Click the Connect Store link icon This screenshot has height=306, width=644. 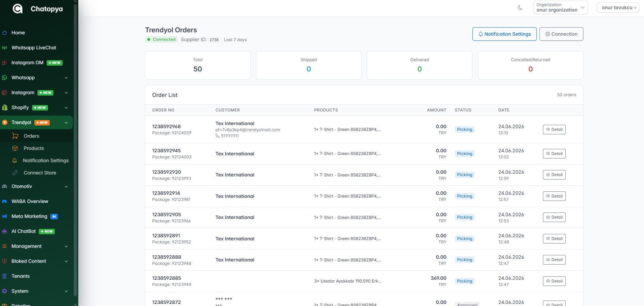(x=15, y=173)
